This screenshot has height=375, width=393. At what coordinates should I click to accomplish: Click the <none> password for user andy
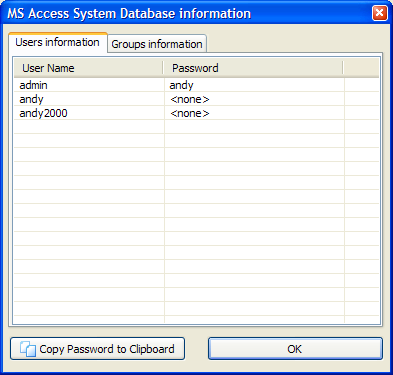click(x=190, y=99)
